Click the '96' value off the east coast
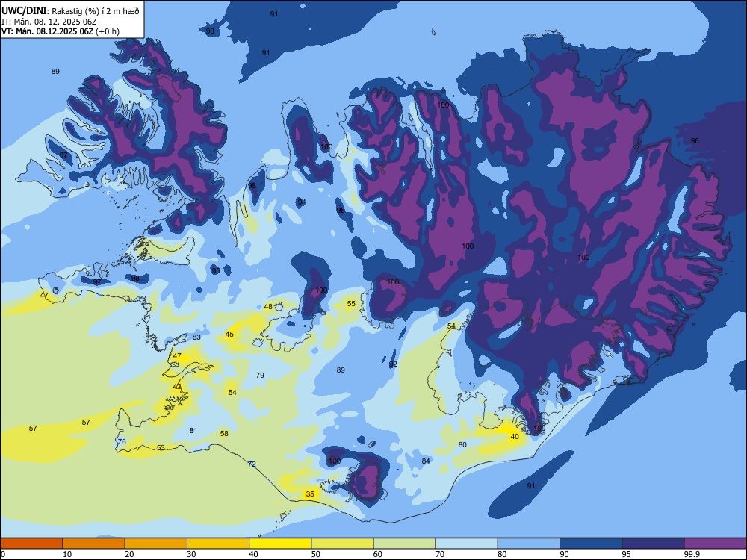 [695, 140]
